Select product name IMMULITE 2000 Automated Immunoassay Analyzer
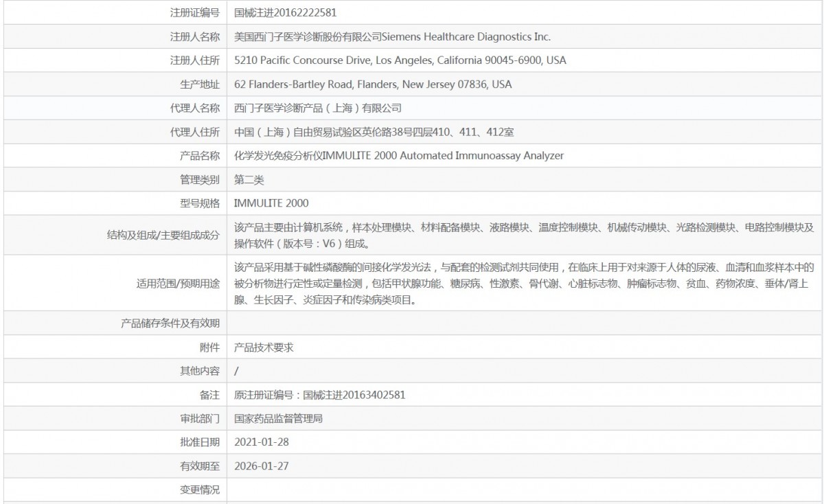Image resolution: width=824 pixels, height=504 pixels. coord(399,156)
